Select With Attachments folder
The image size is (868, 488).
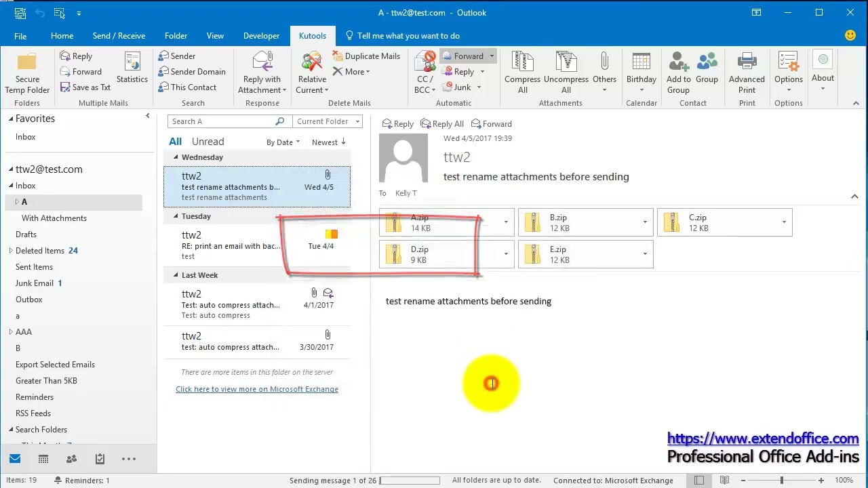[x=54, y=218]
